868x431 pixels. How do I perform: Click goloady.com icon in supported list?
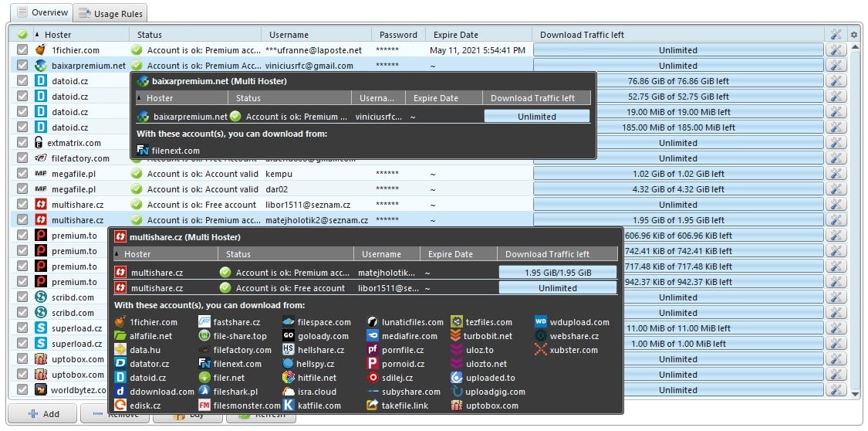click(289, 336)
